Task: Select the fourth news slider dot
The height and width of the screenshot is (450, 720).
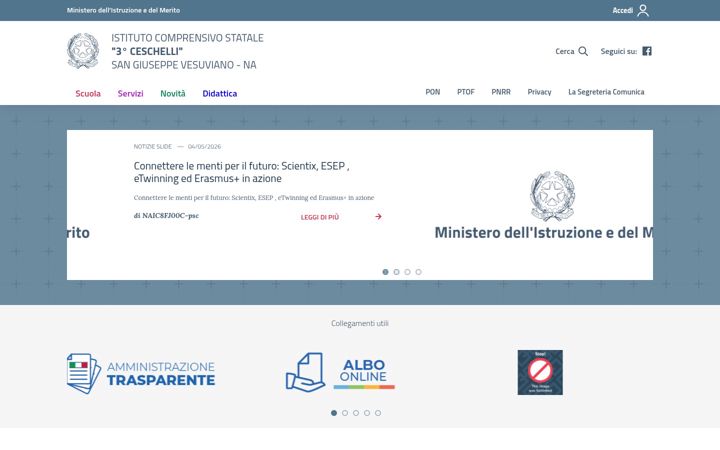Action: [418, 272]
